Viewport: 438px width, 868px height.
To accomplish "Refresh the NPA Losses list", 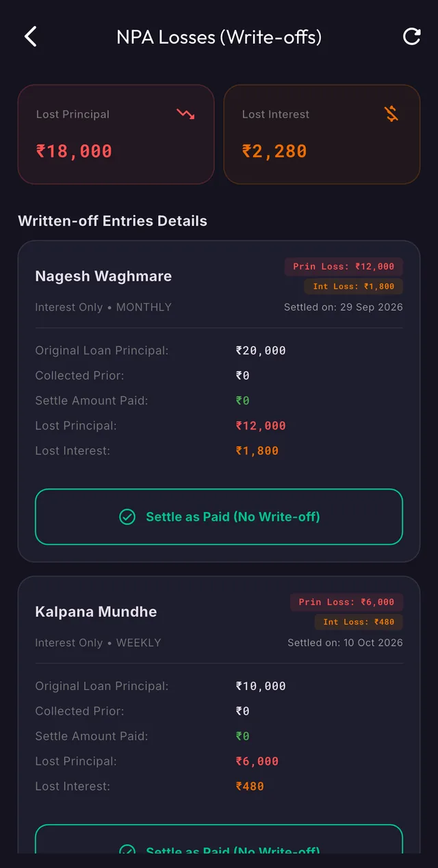I will click(411, 36).
